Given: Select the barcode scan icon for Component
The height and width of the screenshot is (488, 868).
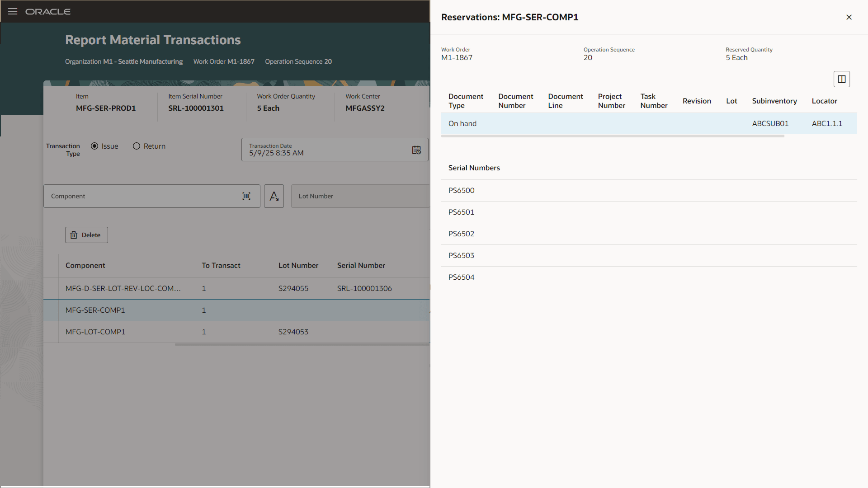Looking at the screenshot, I should point(246,196).
